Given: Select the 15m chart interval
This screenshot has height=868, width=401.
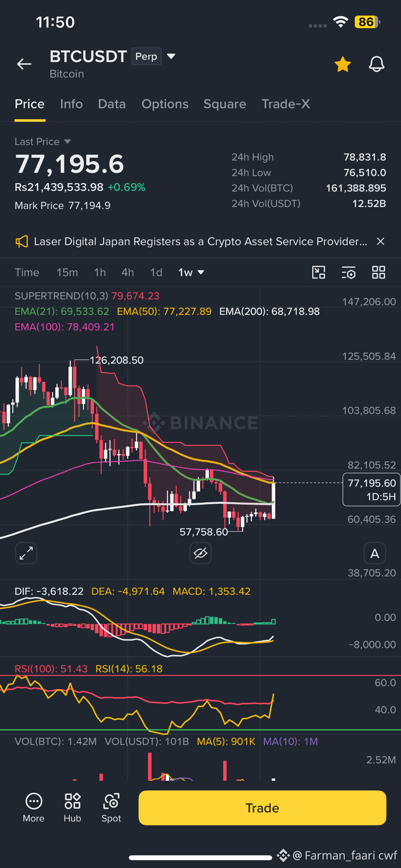Looking at the screenshot, I should 67,272.
